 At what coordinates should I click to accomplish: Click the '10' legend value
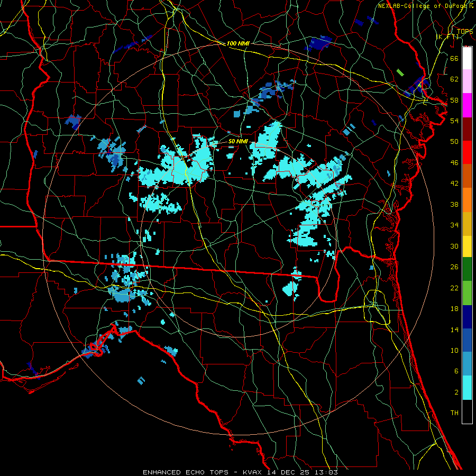pyautogui.click(x=454, y=350)
